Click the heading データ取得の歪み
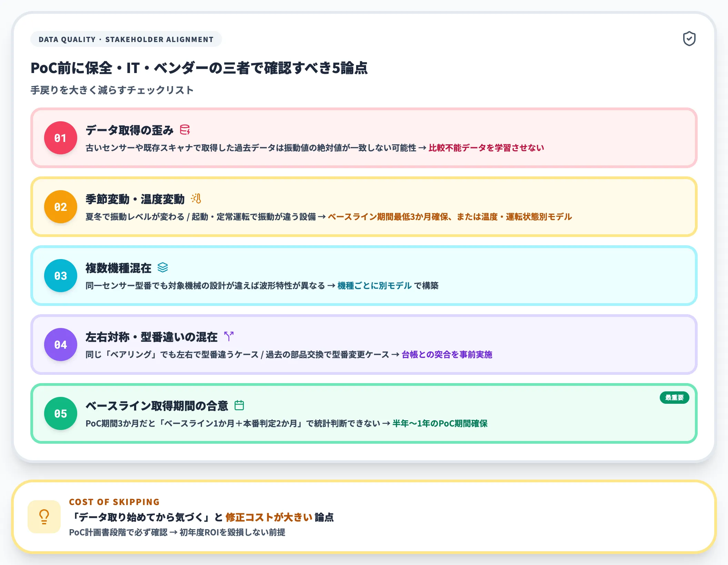 point(130,130)
